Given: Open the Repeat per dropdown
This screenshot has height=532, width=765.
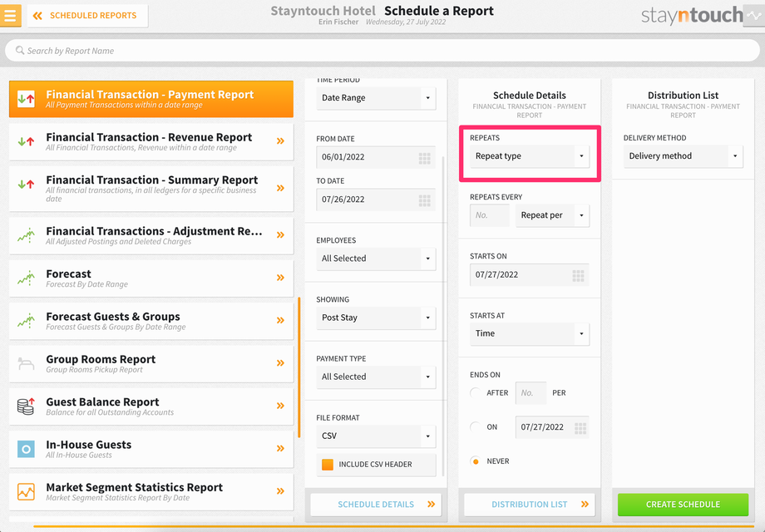Looking at the screenshot, I should 552,215.
